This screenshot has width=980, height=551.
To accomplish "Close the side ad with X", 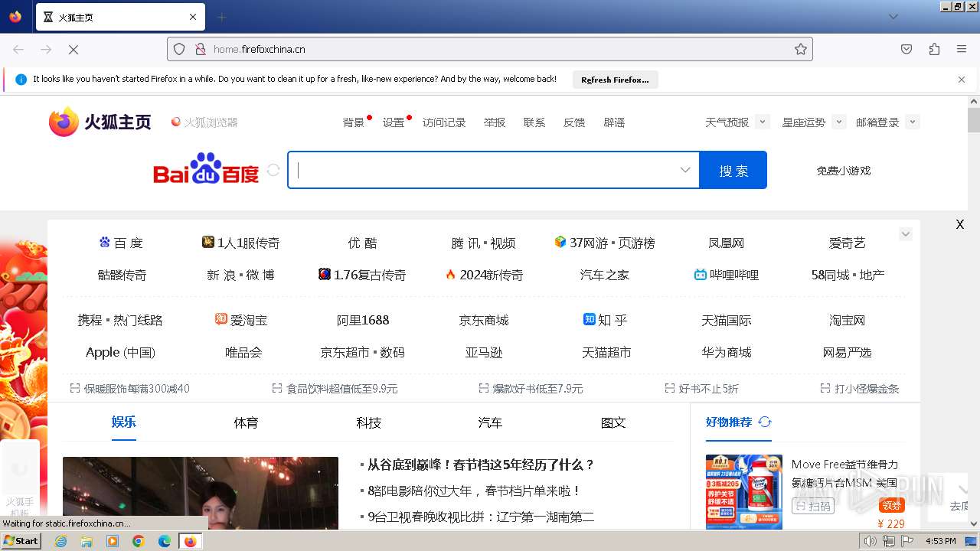I will coord(959,224).
